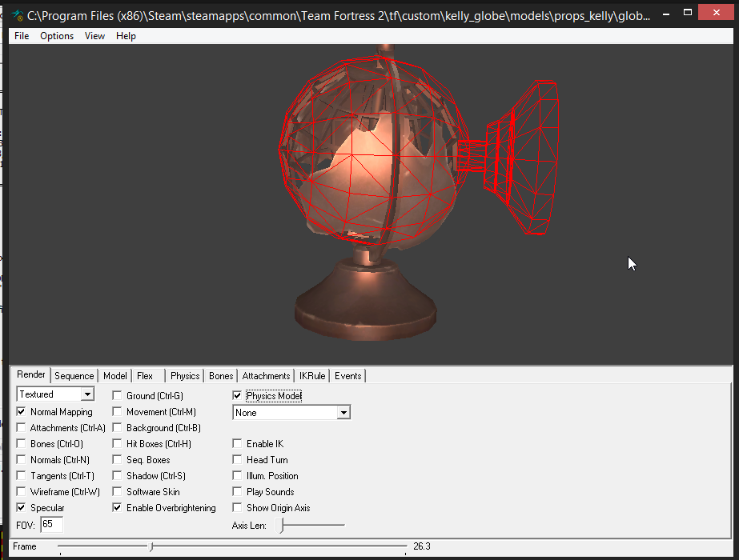This screenshot has height=560, width=739.
Task: Click the HLMV app icon in title bar
Action: tap(16, 15)
